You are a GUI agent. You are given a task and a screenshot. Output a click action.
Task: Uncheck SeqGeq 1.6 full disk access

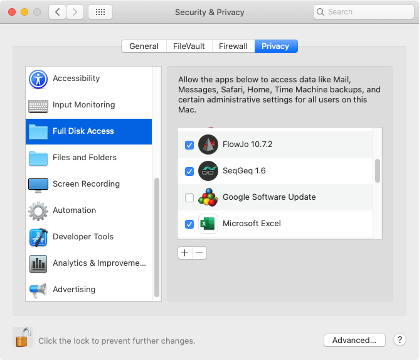click(x=189, y=171)
